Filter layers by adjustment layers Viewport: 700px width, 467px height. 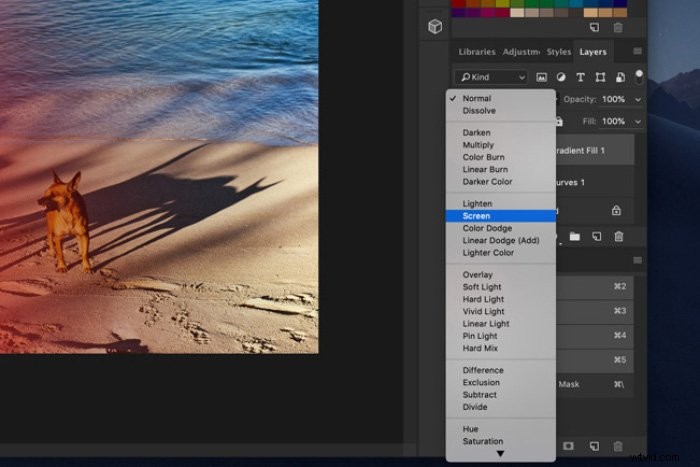pos(561,77)
